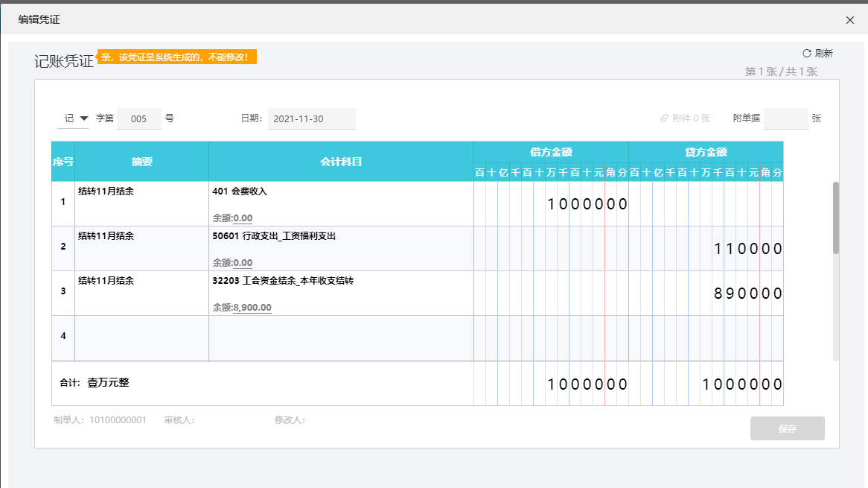868x488 pixels.
Task: Click credit amount 110000 in row 2
Action: 747,249
